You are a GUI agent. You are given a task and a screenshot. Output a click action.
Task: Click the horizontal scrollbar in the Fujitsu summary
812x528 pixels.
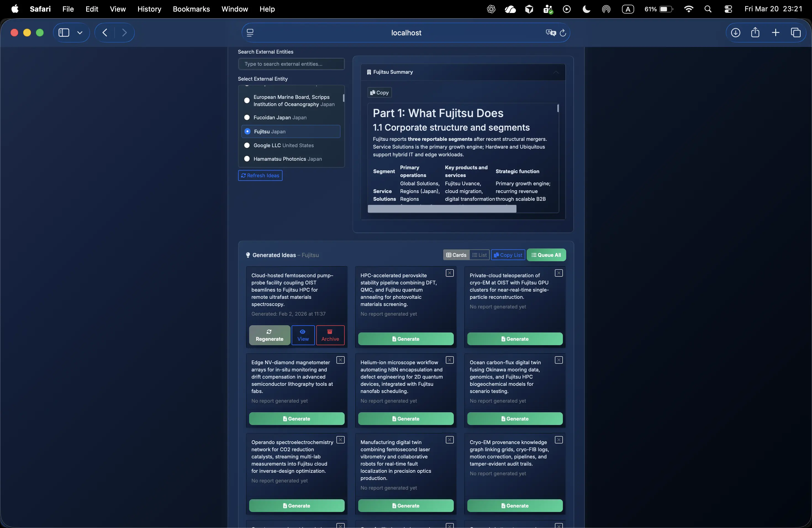[x=442, y=209]
